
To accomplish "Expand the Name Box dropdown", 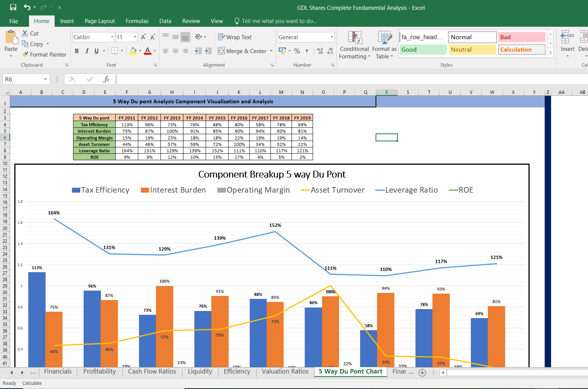I will (45, 79).
